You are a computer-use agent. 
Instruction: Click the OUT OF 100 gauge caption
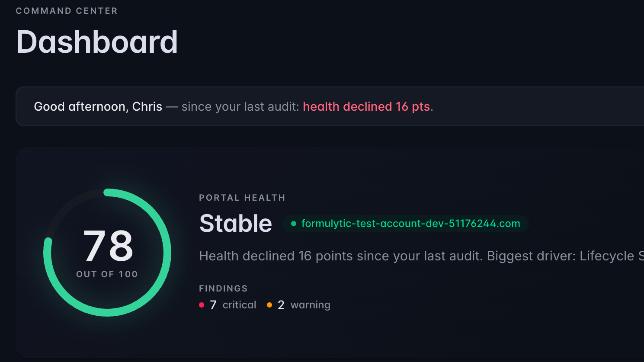pyautogui.click(x=107, y=274)
